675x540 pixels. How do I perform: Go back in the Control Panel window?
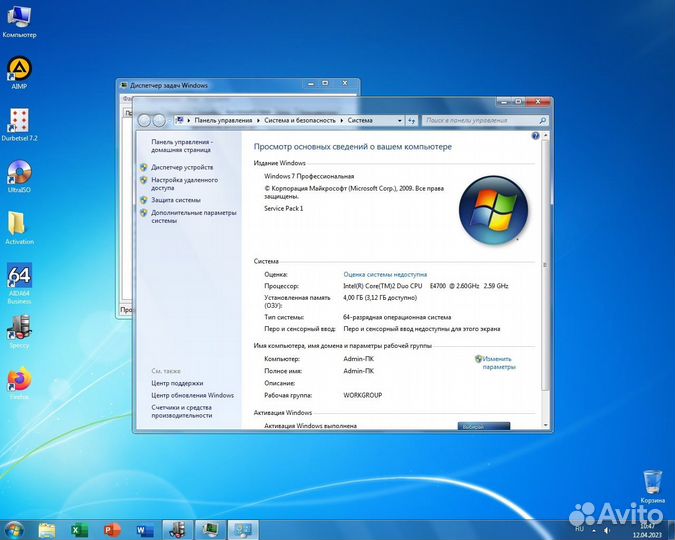click(x=144, y=121)
